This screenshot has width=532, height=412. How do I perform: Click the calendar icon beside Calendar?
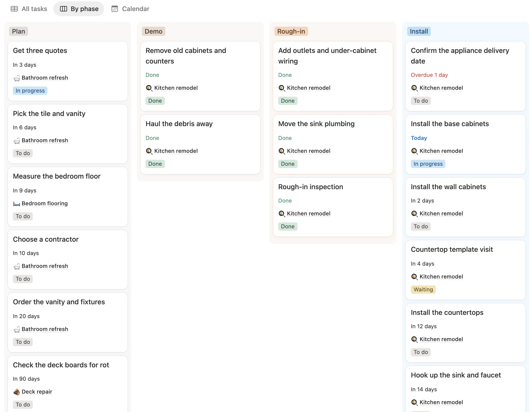114,9
